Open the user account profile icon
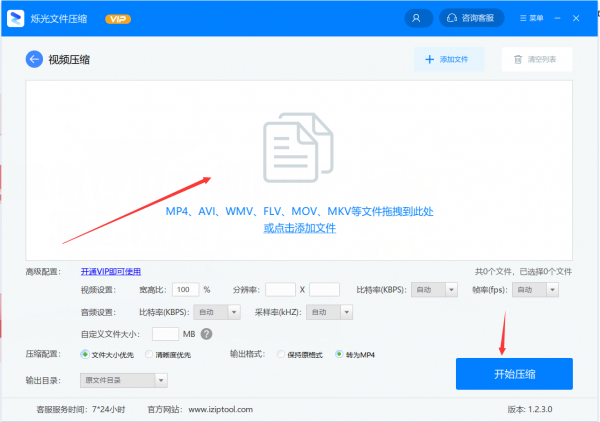The image size is (600, 422). [416, 18]
